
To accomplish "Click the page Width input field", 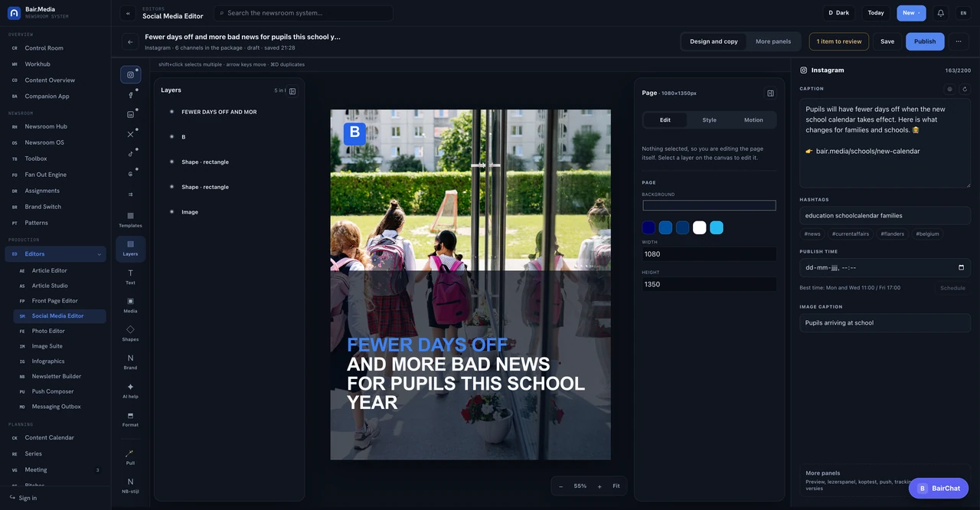I will 709,254.
